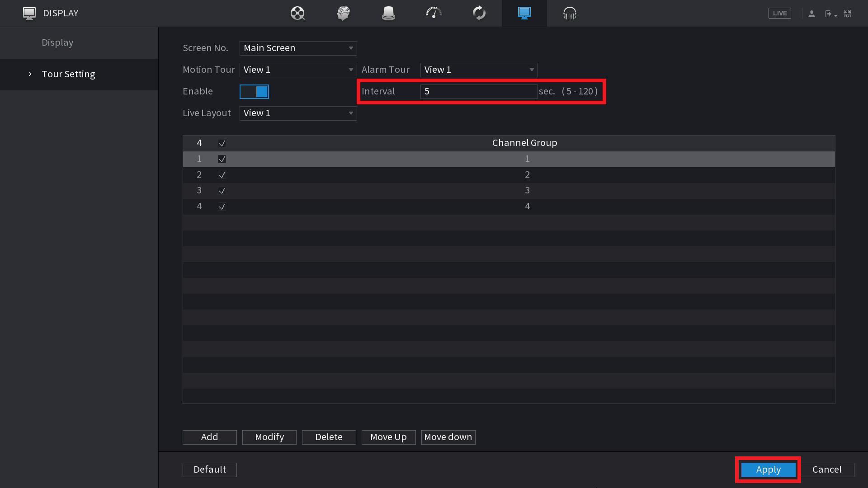868x488 pixels.
Task: Open the Live Layout dropdown
Action: [298, 113]
